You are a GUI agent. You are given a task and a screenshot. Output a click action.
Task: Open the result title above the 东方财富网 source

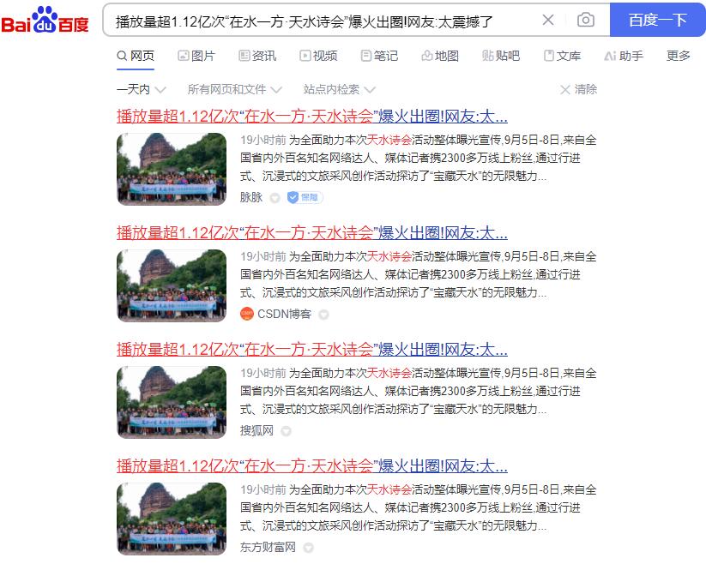click(x=312, y=466)
